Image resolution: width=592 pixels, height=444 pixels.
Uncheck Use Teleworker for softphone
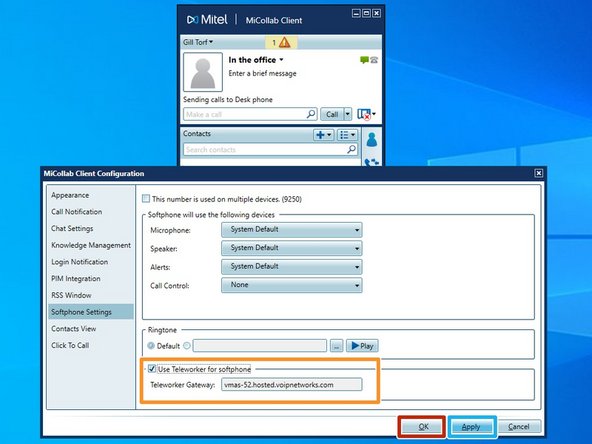pyautogui.click(x=152, y=368)
